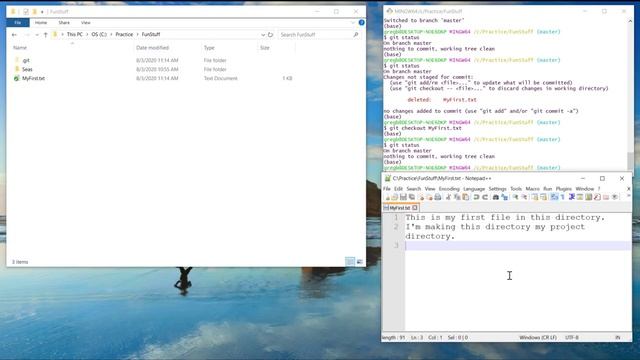This screenshot has width=640, height=360.
Task: Expand hidden toolbar icons chevron in Notepad++
Action: click(x=629, y=196)
